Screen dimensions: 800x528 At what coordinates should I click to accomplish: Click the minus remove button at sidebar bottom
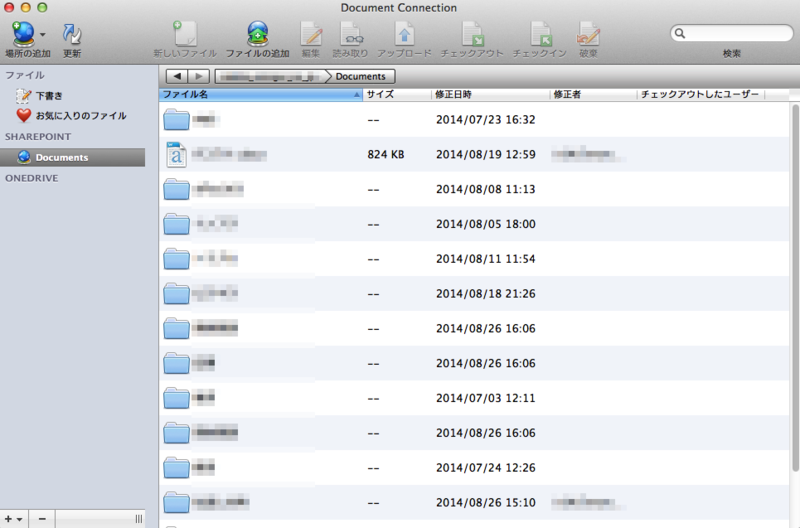[42, 519]
